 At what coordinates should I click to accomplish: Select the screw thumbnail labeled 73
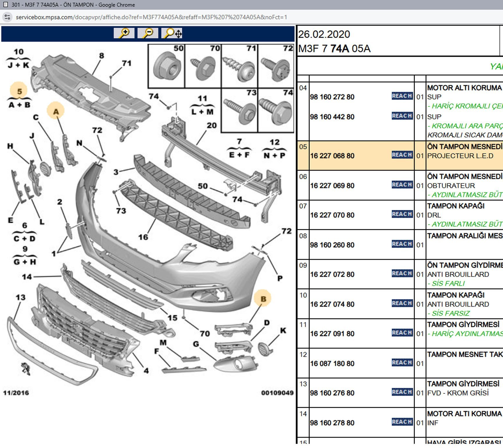pyautogui.click(x=240, y=111)
